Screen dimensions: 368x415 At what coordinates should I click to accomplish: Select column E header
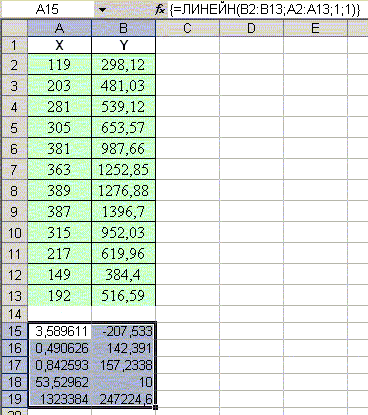tap(315, 28)
